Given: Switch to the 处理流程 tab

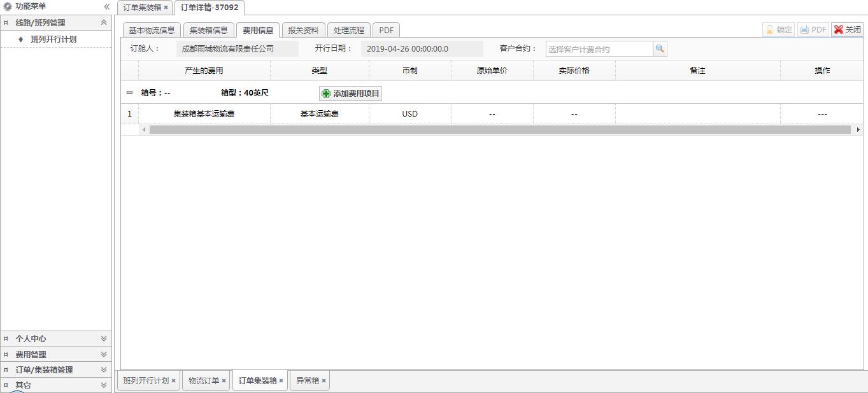Looking at the screenshot, I should click(x=349, y=30).
